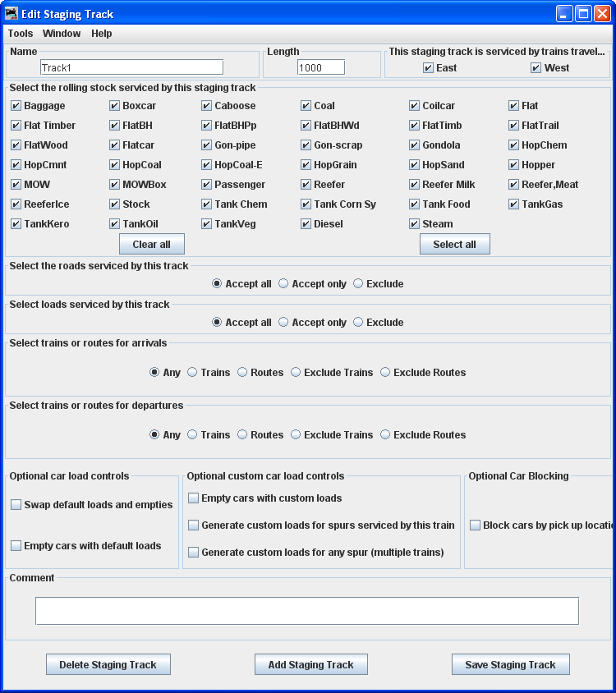Open the Help menu
Image resolution: width=616 pixels, height=693 pixels.
coord(102,34)
